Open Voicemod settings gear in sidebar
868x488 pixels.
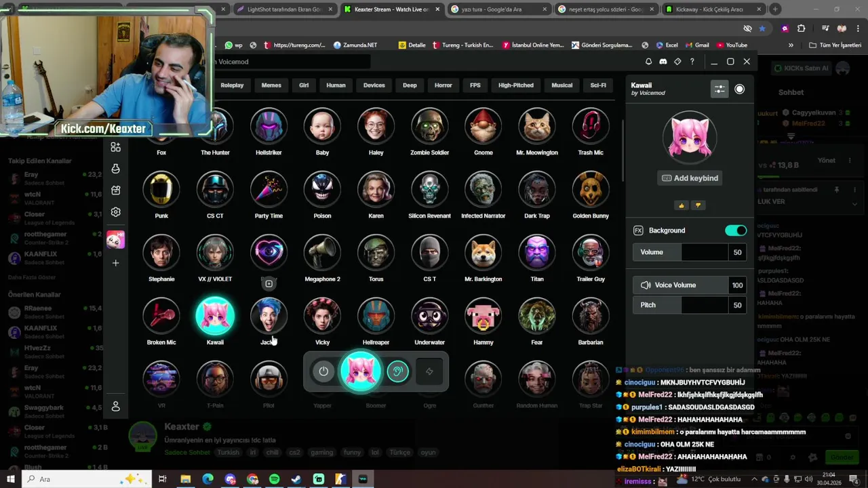pos(115,212)
